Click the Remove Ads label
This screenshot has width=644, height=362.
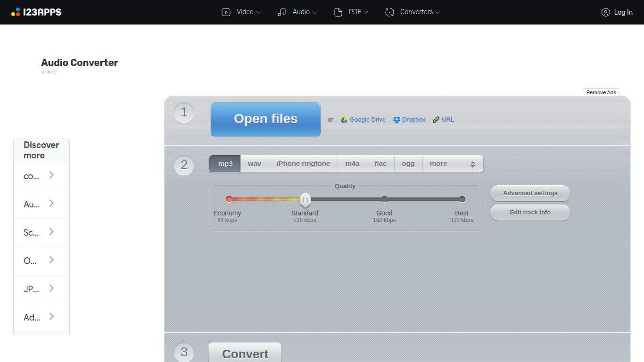(601, 92)
